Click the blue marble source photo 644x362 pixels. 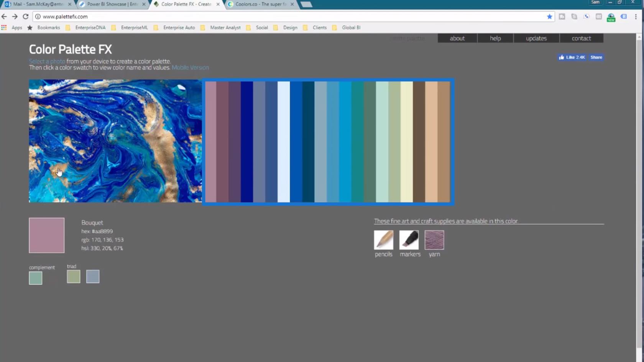pos(115,141)
